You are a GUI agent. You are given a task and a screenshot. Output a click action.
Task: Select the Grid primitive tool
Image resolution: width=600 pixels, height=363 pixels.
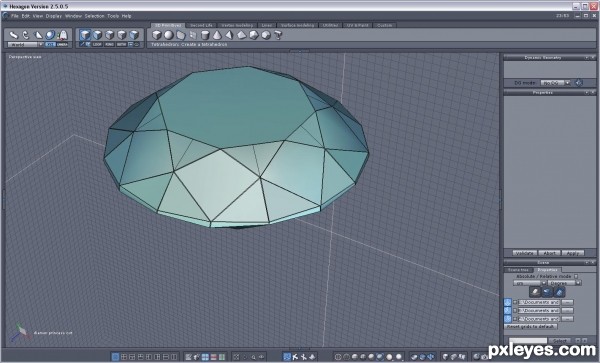tap(193, 35)
